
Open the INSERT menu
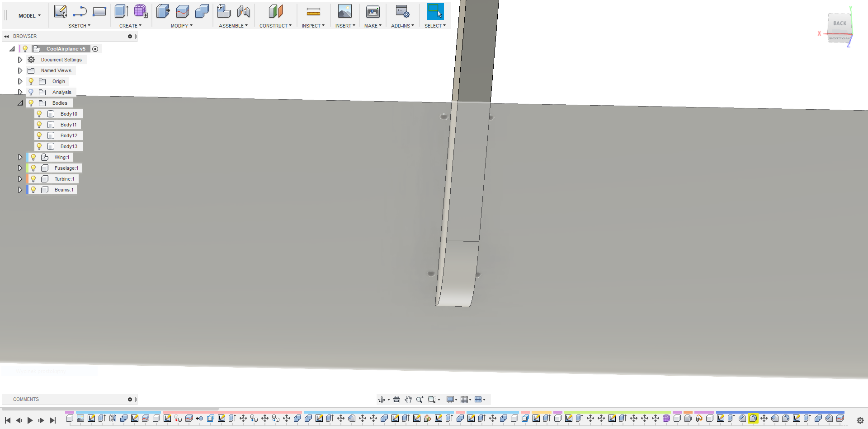(345, 26)
